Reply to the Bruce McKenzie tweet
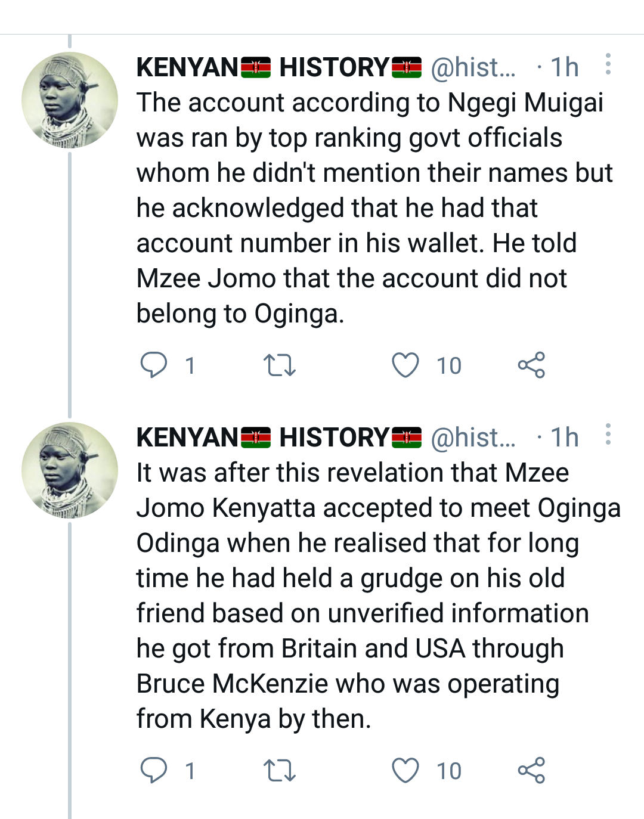 click(154, 770)
